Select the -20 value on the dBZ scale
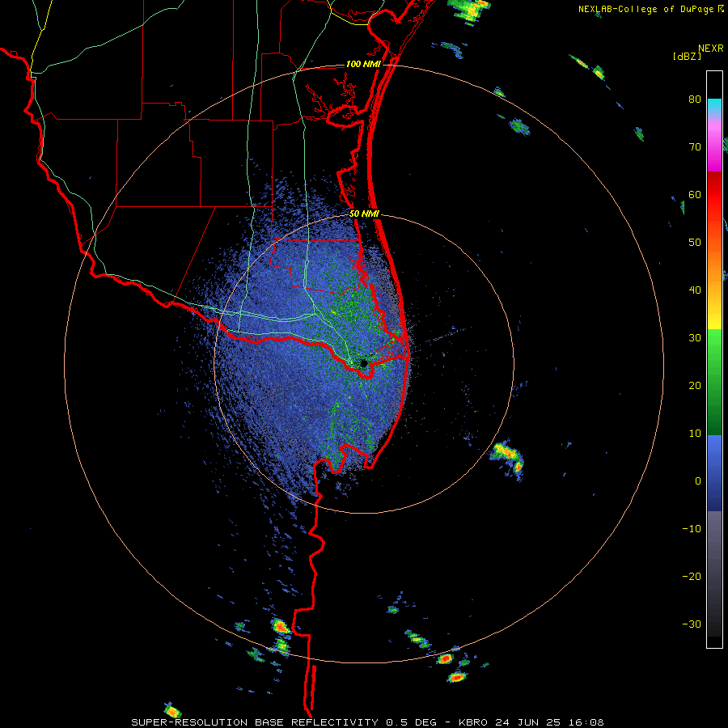The image size is (728, 728). tap(692, 577)
